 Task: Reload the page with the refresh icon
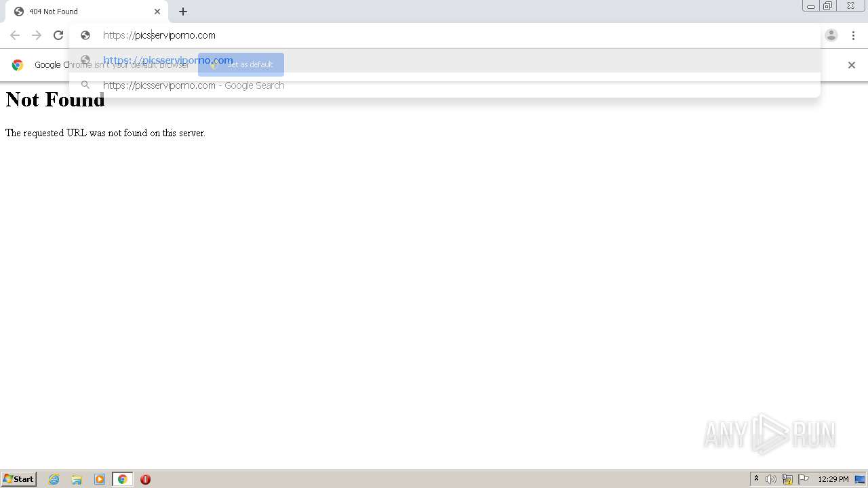58,35
